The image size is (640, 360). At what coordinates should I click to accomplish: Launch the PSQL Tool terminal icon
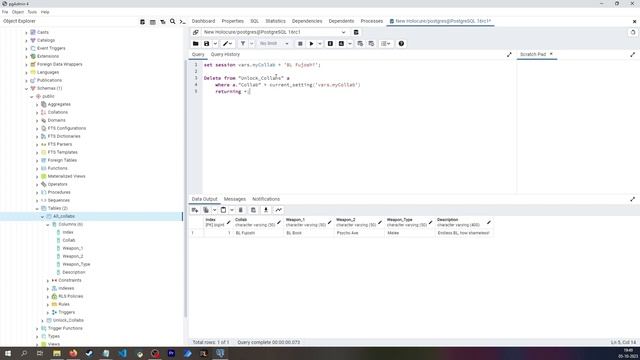click(x=182, y=22)
